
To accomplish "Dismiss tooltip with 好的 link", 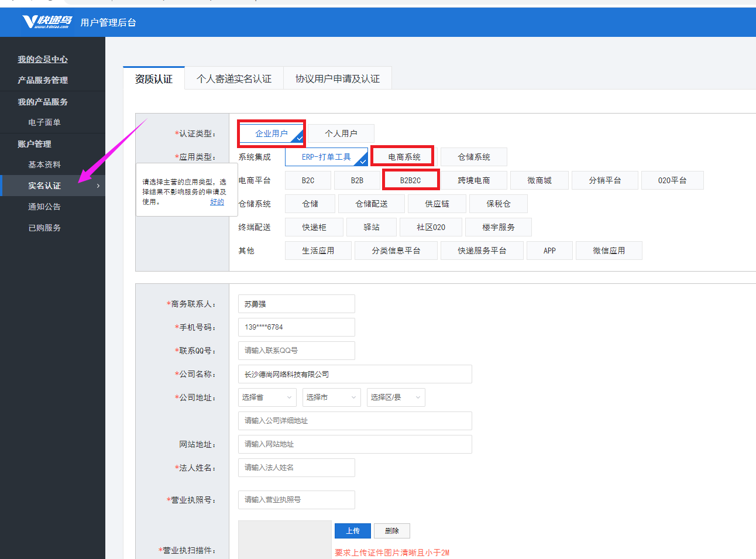I will click(x=217, y=202).
